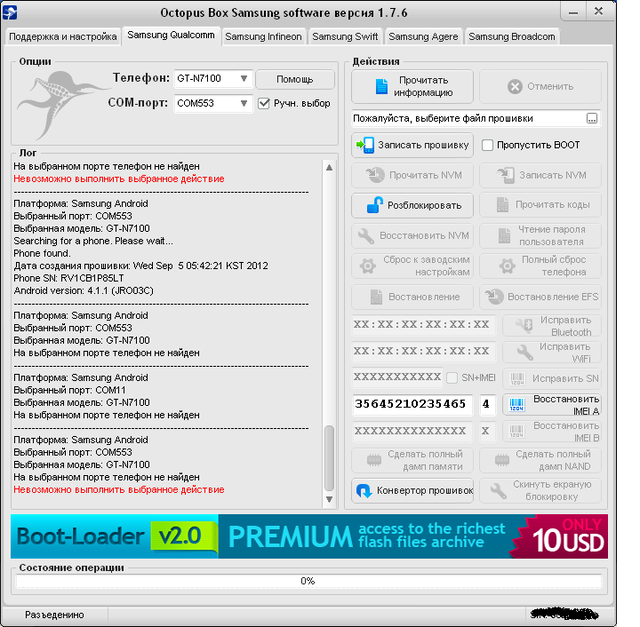
Task: Switch to the Samsung Qualcomm tab
Action: coord(171,36)
